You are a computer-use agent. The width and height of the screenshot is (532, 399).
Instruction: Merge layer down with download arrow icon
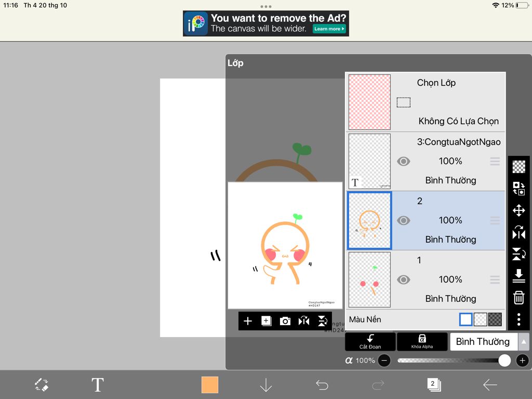(x=519, y=276)
